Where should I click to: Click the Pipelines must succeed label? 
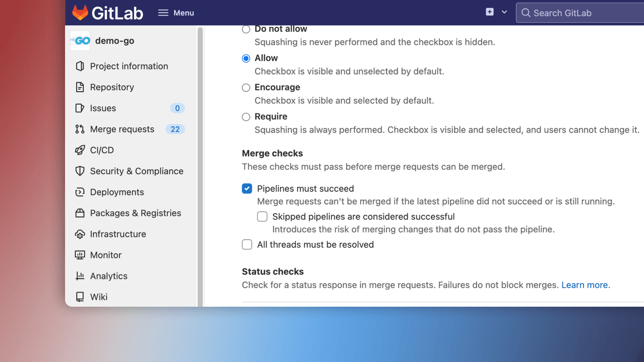305,189
